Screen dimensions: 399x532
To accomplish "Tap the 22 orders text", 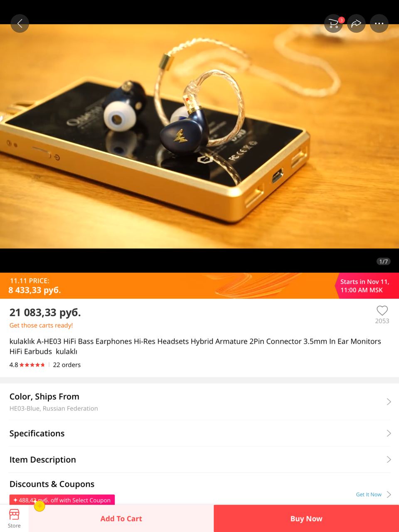I will click(x=66, y=365).
